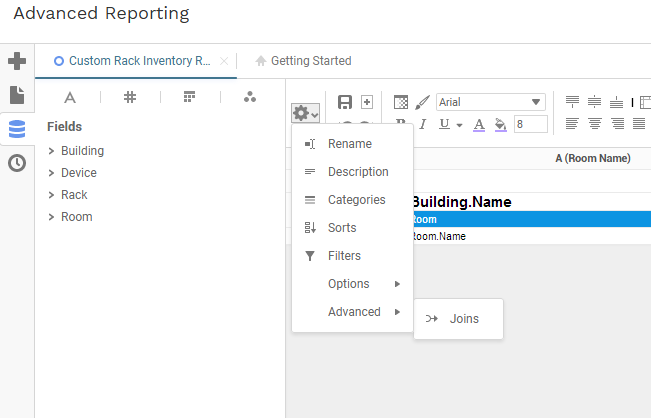Align cell contents to bottom
This screenshot has height=418, width=651.
click(617, 102)
